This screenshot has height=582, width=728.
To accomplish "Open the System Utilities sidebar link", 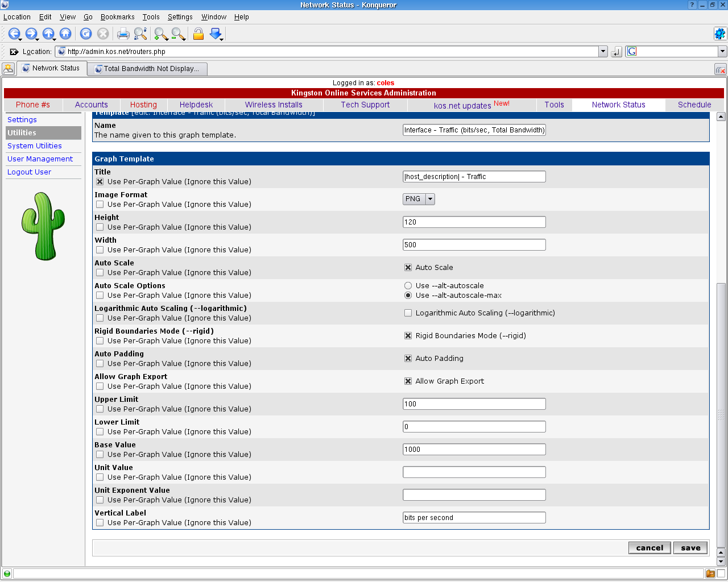I will click(x=35, y=146).
